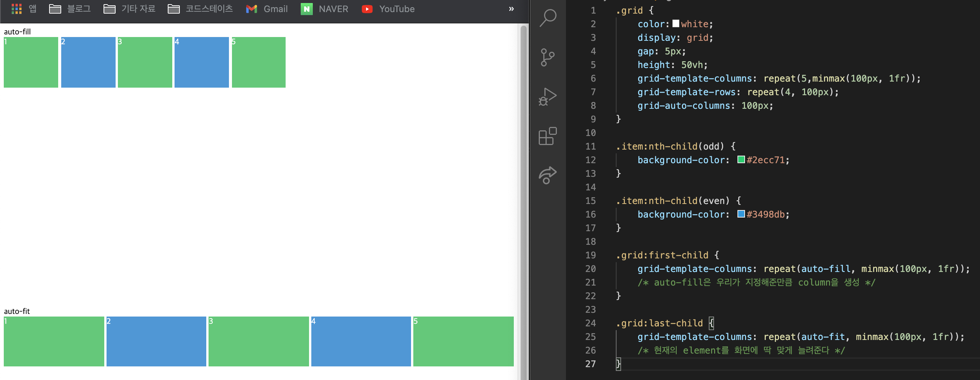Viewport: 980px width, 380px height.
Task: Click blue box 4 under auto-fill
Action: 202,62
